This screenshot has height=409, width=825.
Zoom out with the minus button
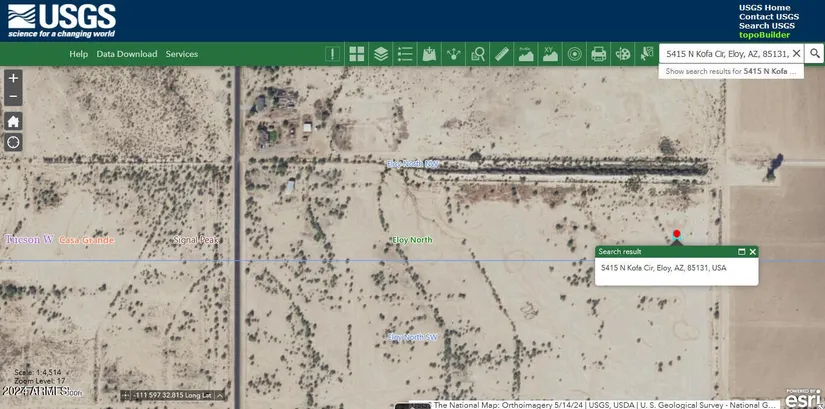click(13, 97)
